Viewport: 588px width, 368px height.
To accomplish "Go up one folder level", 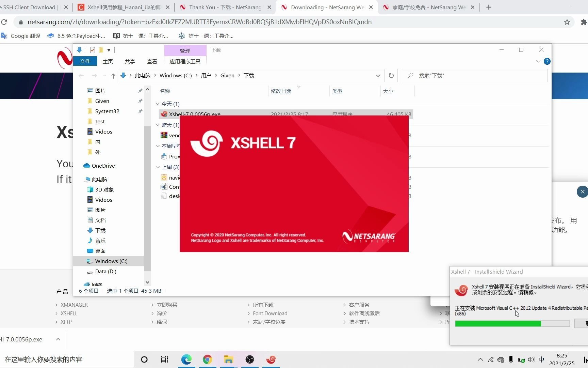I will click(x=113, y=76).
